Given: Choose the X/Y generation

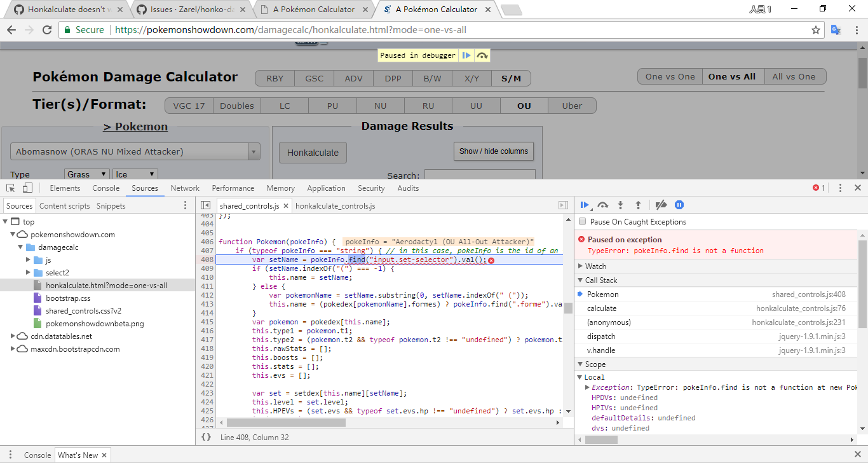Looking at the screenshot, I should [471, 79].
